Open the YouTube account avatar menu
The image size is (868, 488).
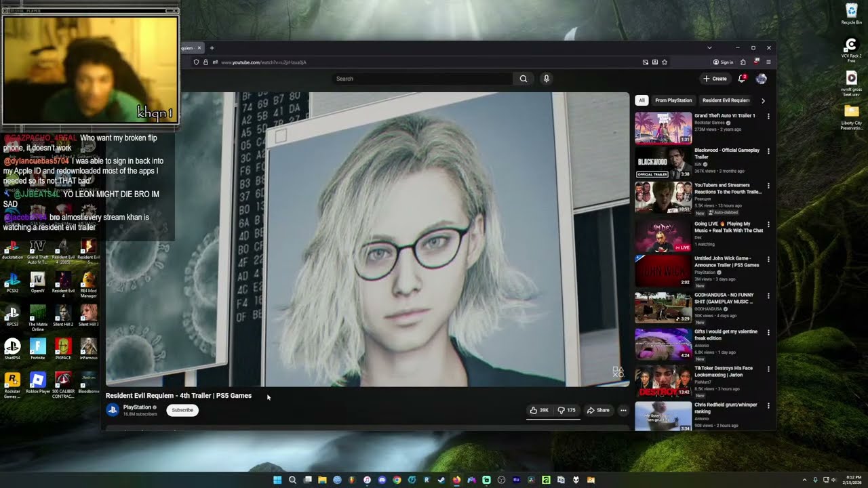pyautogui.click(x=761, y=79)
